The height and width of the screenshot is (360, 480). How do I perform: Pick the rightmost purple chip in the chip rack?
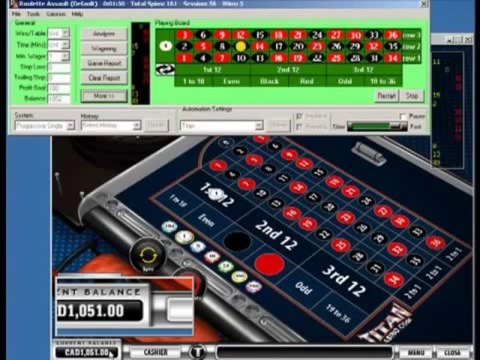pyautogui.click(x=253, y=286)
